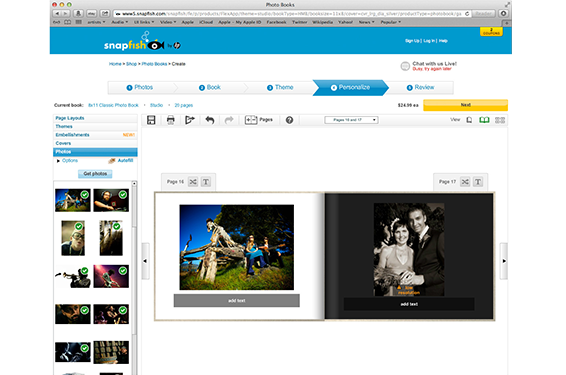Switch to two-page spread view
The width and height of the screenshot is (566, 375).
[x=484, y=120]
